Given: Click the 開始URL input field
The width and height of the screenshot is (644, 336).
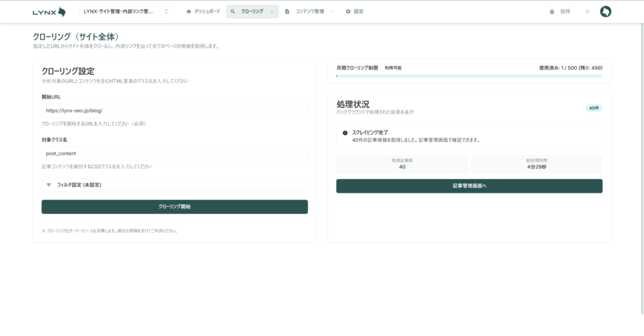Looking at the screenshot, I should point(174,111).
